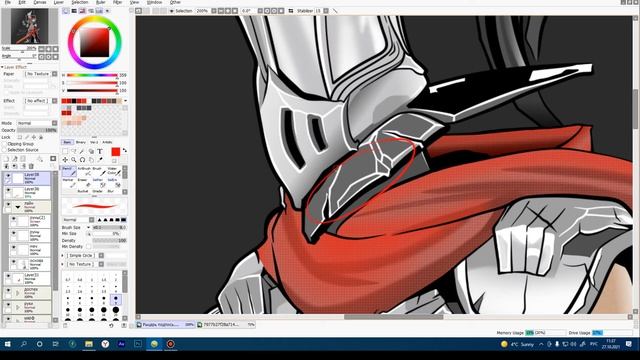Hide Layer36 with its eye icon
This screenshot has height=360, width=640.
8,190
